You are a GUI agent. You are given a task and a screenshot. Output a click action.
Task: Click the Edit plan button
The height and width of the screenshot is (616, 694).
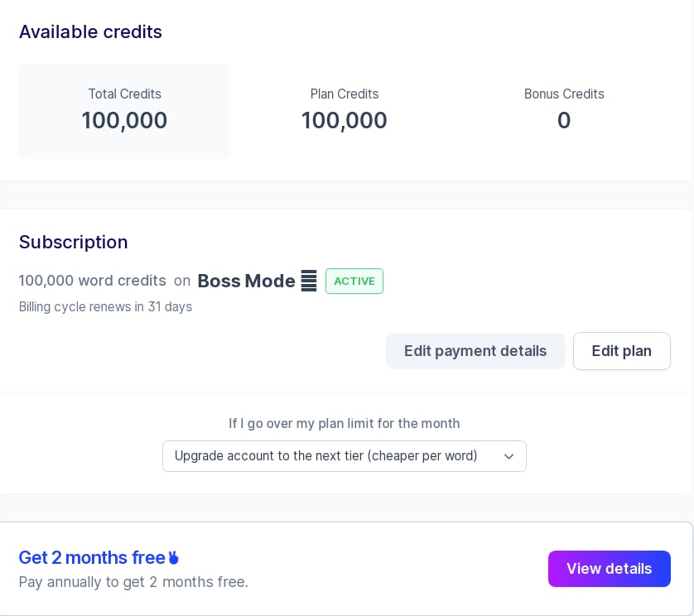(621, 351)
